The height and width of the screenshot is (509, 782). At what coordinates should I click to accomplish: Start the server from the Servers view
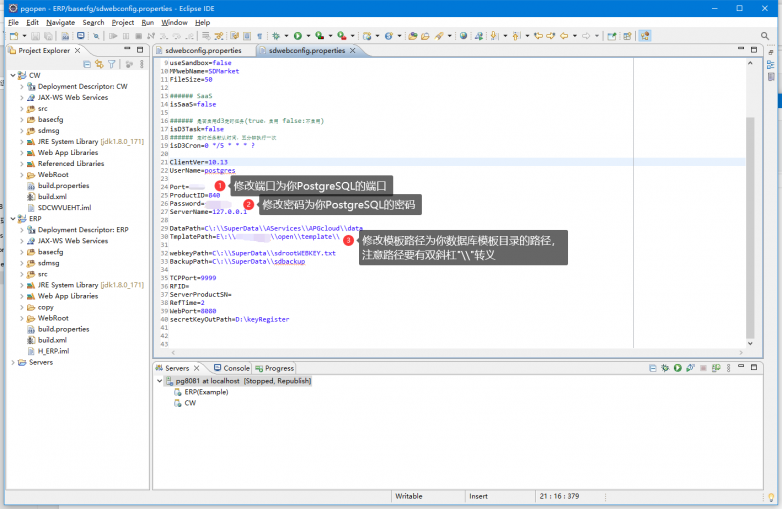click(677, 368)
